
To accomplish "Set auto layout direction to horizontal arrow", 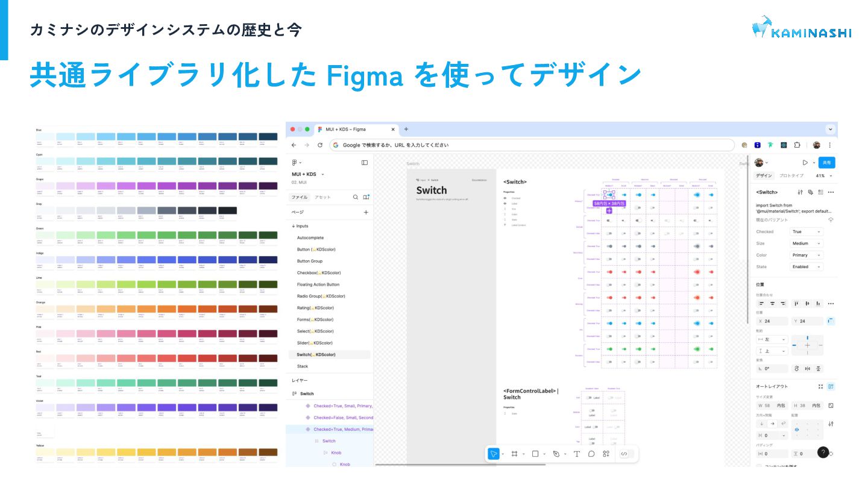I will tap(773, 424).
